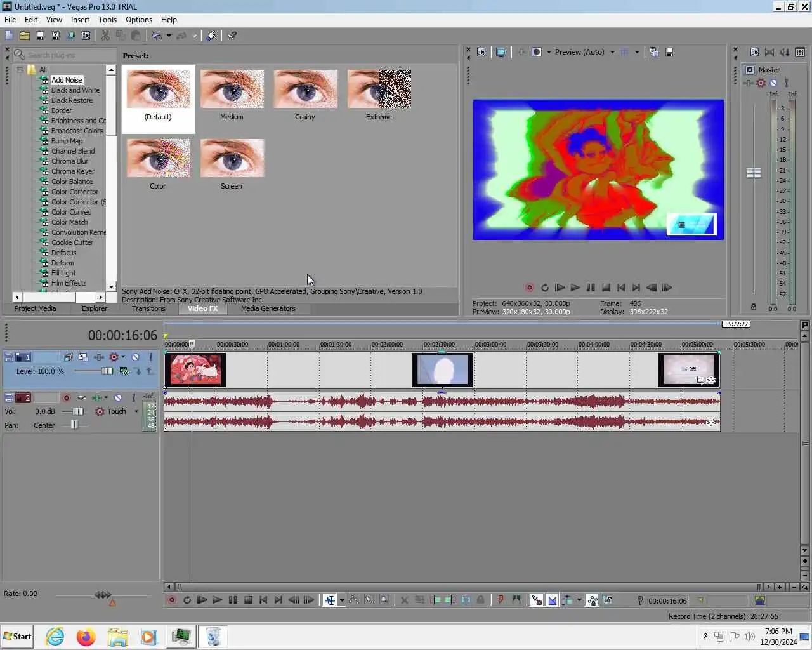The height and width of the screenshot is (650, 812).
Task: Click the Windows Media Player taskbar icon
Action: point(148,637)
